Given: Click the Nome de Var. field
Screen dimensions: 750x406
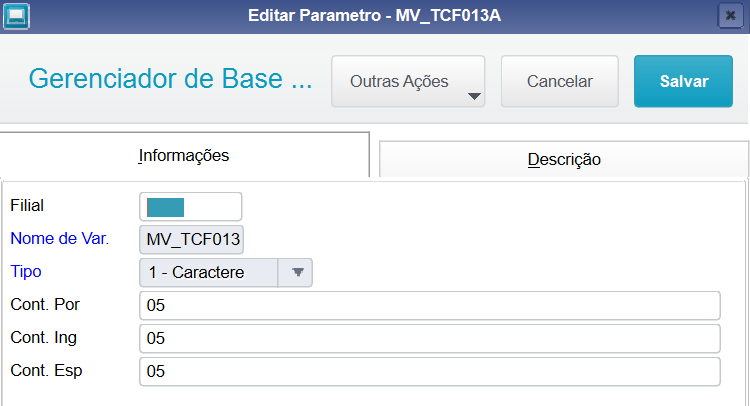Looking at the screenshot, I should tap(191, 240).
